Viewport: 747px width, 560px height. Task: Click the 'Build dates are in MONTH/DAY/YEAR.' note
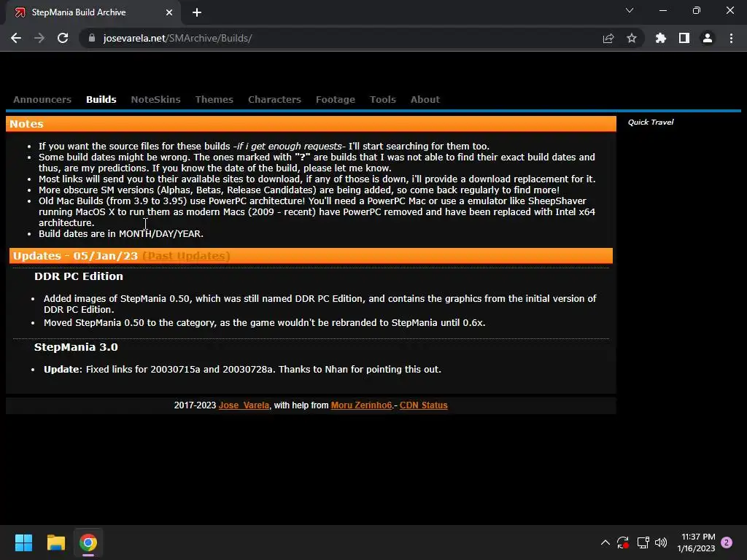[121, 234]
